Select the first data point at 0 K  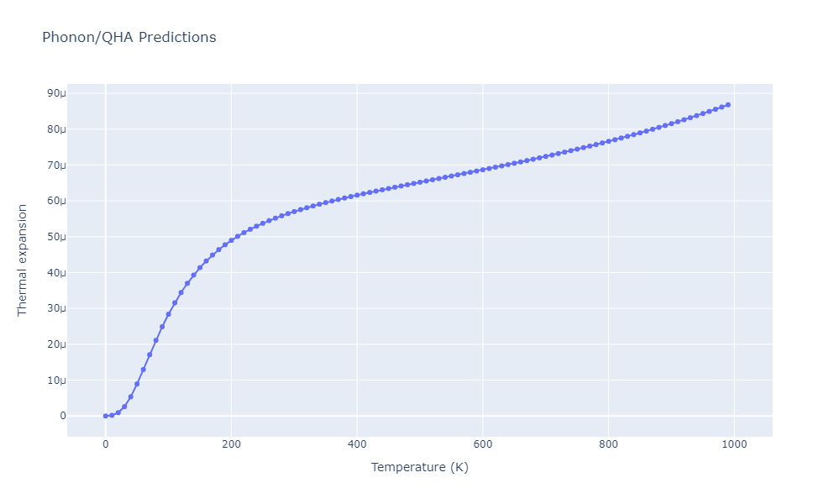[106, 416]
